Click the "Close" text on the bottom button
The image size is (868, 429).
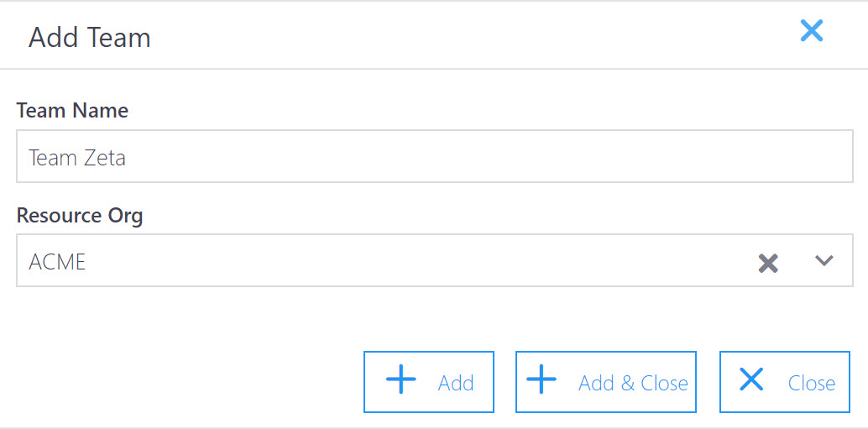point(811,384)
